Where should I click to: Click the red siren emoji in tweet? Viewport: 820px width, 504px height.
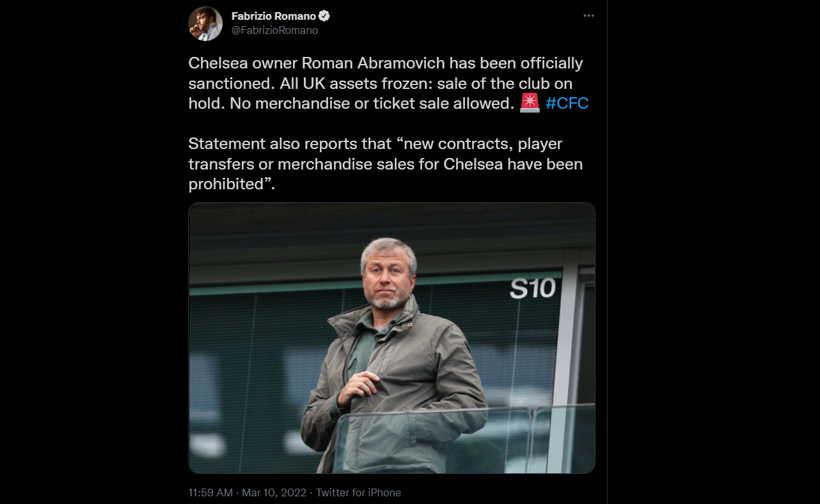point(530,103)
